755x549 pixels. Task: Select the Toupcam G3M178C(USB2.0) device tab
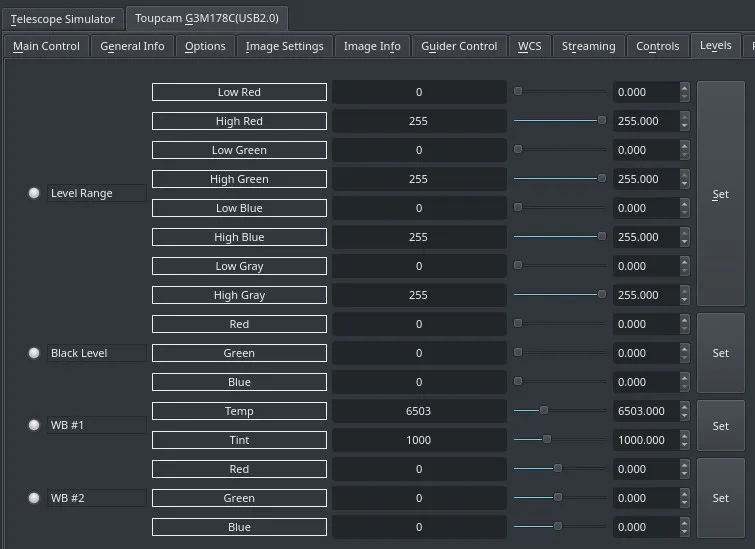207,18
